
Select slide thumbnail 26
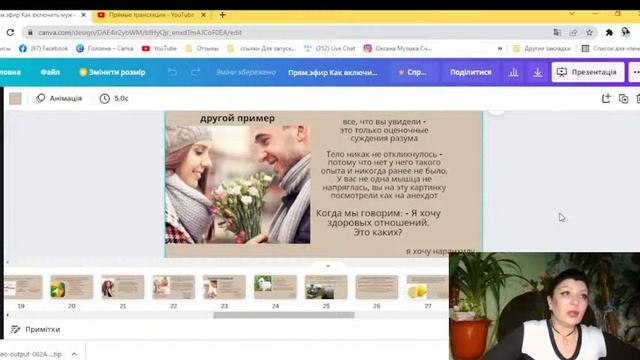pyautogui.click(x=377, y=287)
